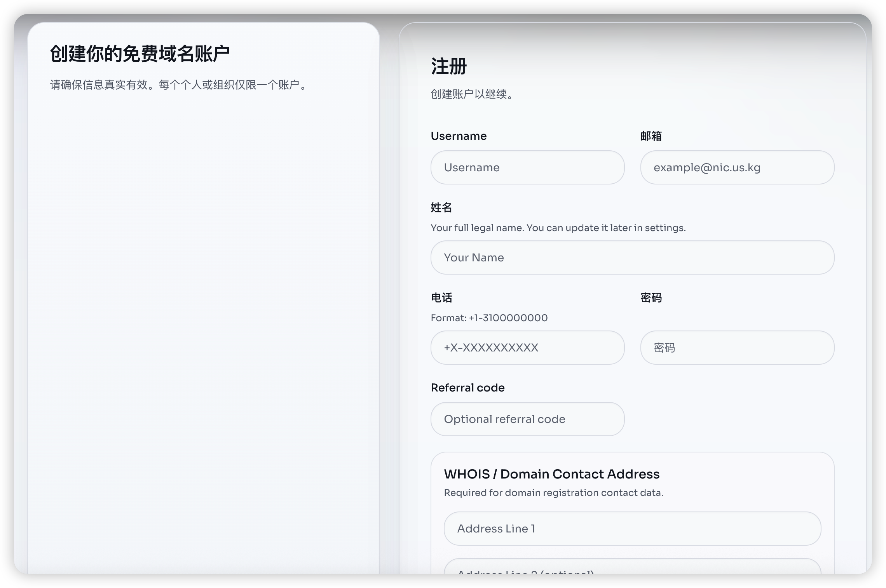Select the phone number +X-XXXXXXXXXX field

point(527,348)
